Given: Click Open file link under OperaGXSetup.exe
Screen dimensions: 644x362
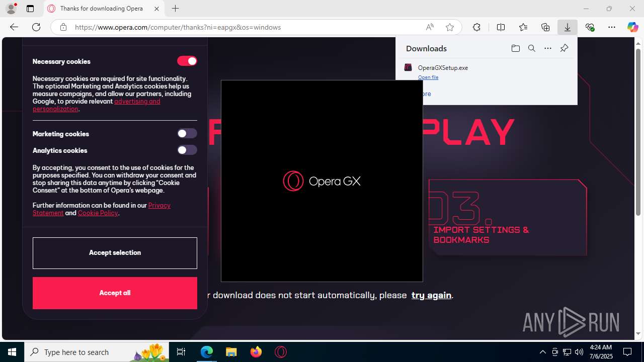Looking at the screenshot, I should tap(428, 77).
